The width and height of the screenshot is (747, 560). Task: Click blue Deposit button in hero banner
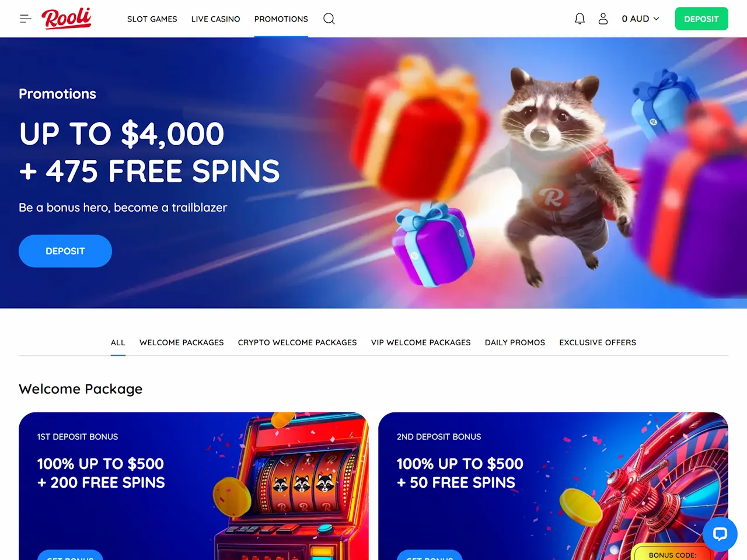tap(65, 251)
